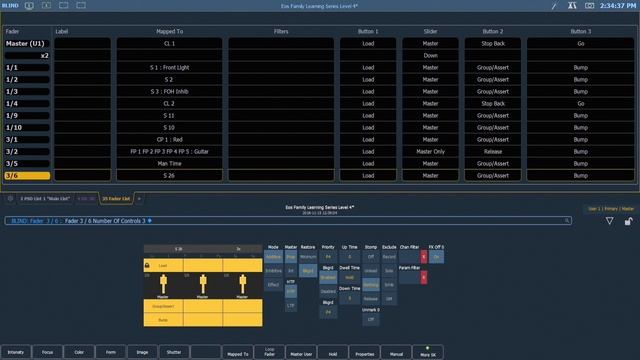Open the Down Time value field
This screenshot has width=640, height=360.
tap(349, 298)
